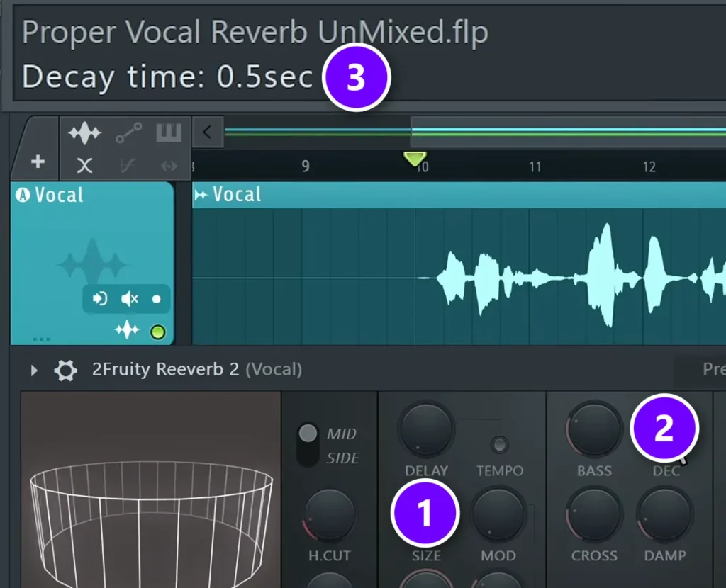Click bar 9 on the timeline ruler
726x588 pixels.
[x=305, y=166]
